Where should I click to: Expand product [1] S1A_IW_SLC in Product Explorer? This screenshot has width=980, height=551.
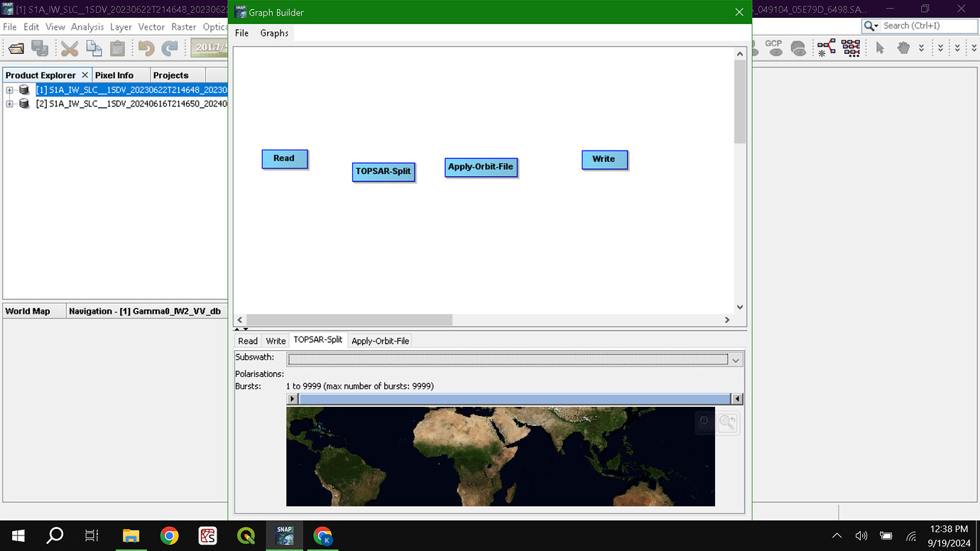pos(10,90)
